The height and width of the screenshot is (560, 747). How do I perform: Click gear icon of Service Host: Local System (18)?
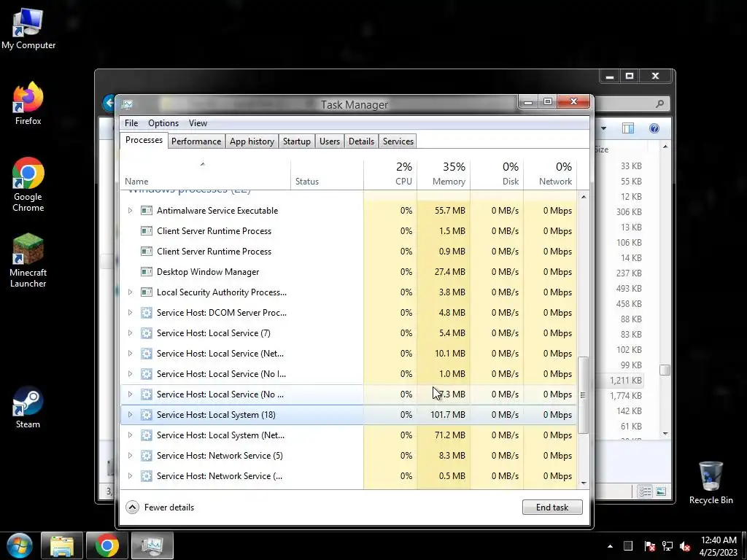click(146, 415)
